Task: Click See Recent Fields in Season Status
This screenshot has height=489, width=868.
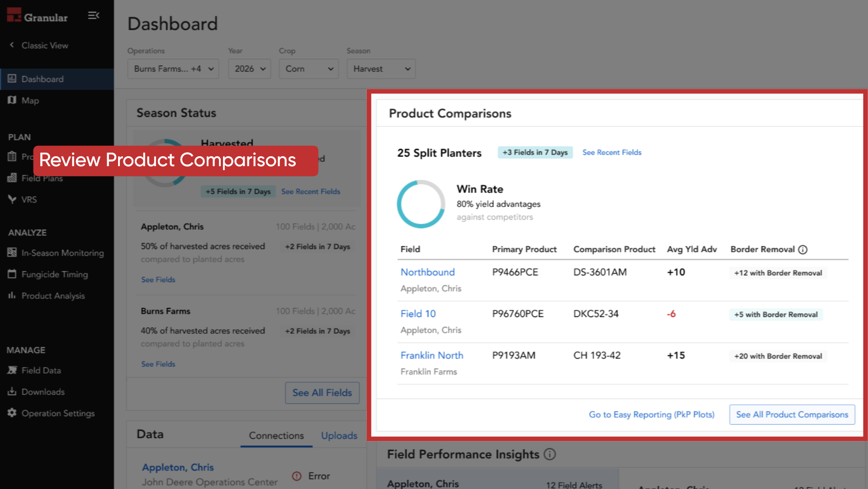Action: click(311, 192)
